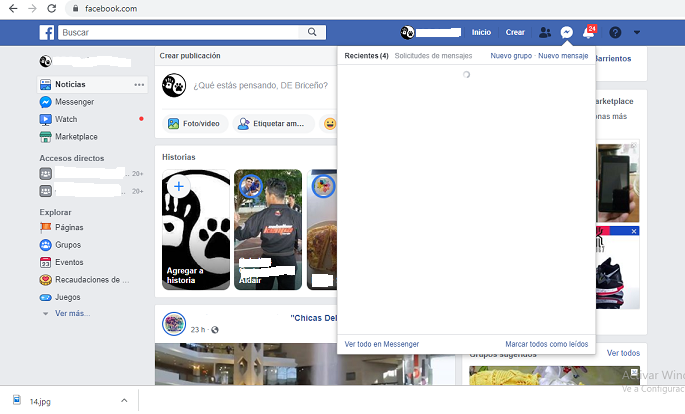Screen dimensions: 685x414
Task: Click the 23 h post timestamp
Action: (197, 330)
